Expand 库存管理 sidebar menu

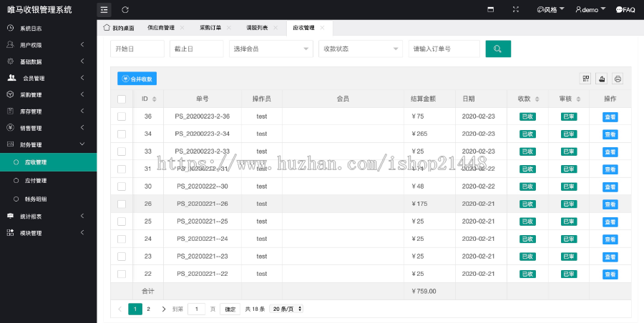pyautogui.click(x=49, y=111)
